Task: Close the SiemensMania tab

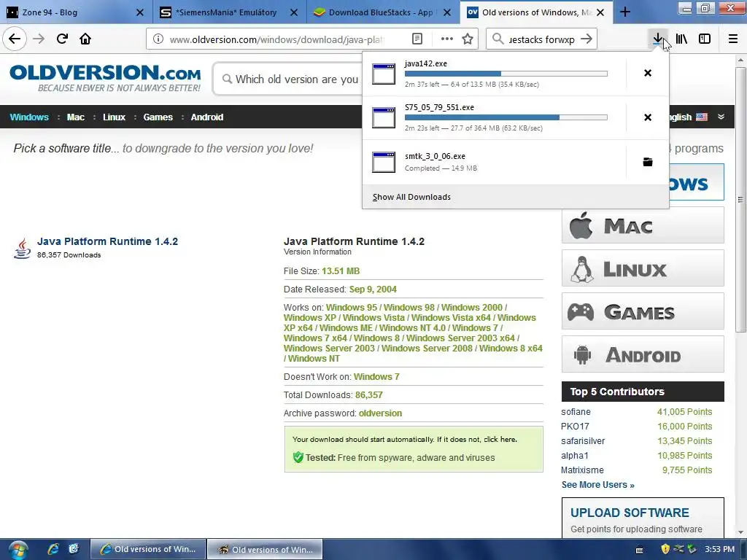Action: point(294,12)
